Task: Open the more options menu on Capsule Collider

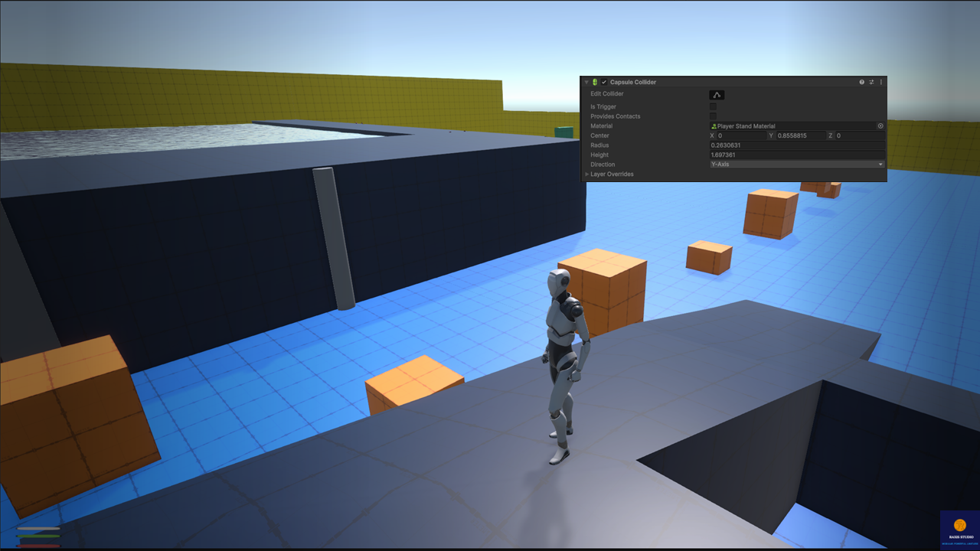Action: (x=881, y=82)
